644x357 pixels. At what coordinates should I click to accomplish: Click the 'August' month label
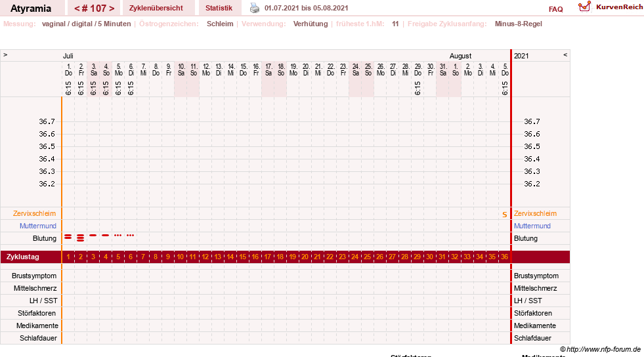coord(460,56)
